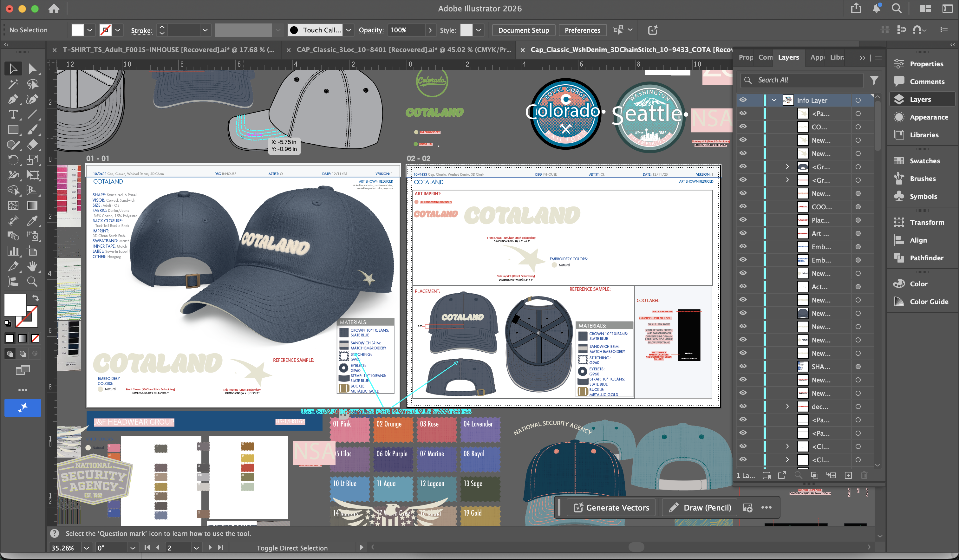Click swap fill and stroke arrow
Image resolution: width=959 pixels, height=560 pixels.
tap(36, 298)
